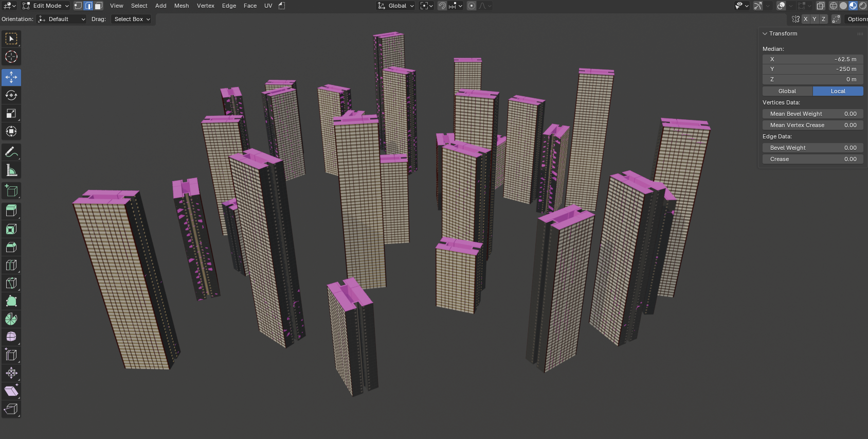
Task: Select the Bevel tool
Action: (x=11, y=248)
